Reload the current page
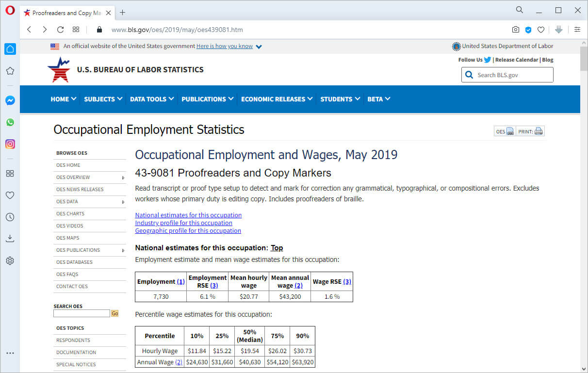 (x=60, y=30)
